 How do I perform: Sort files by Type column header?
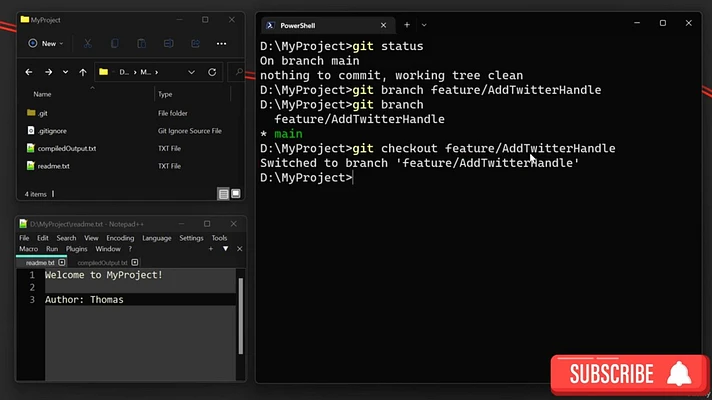pyautogui.click(x=165, y=94)
